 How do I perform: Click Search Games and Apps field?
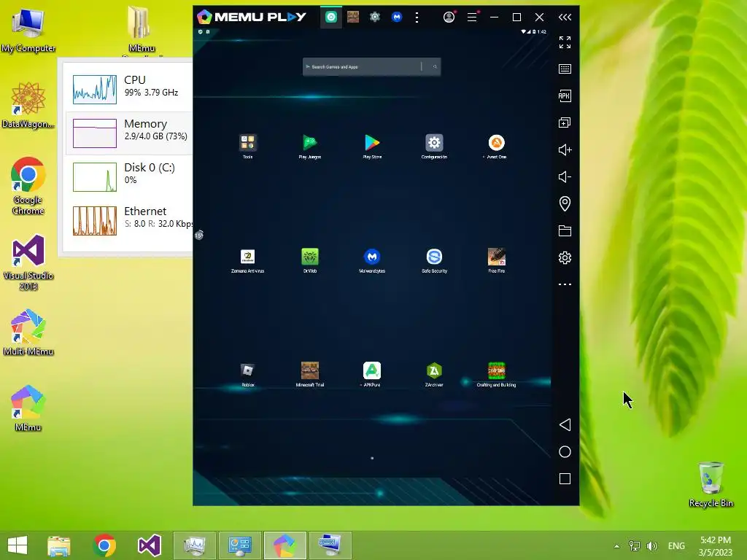point(371,66)
